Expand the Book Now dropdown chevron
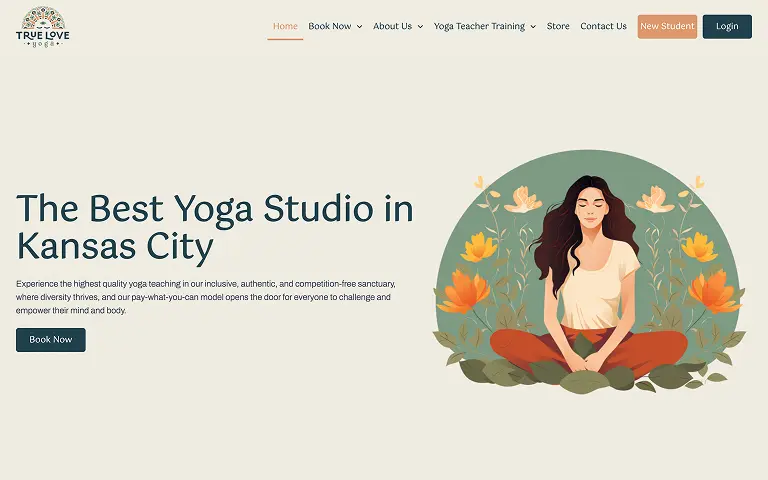768x480 pixels. coord(360,26)
